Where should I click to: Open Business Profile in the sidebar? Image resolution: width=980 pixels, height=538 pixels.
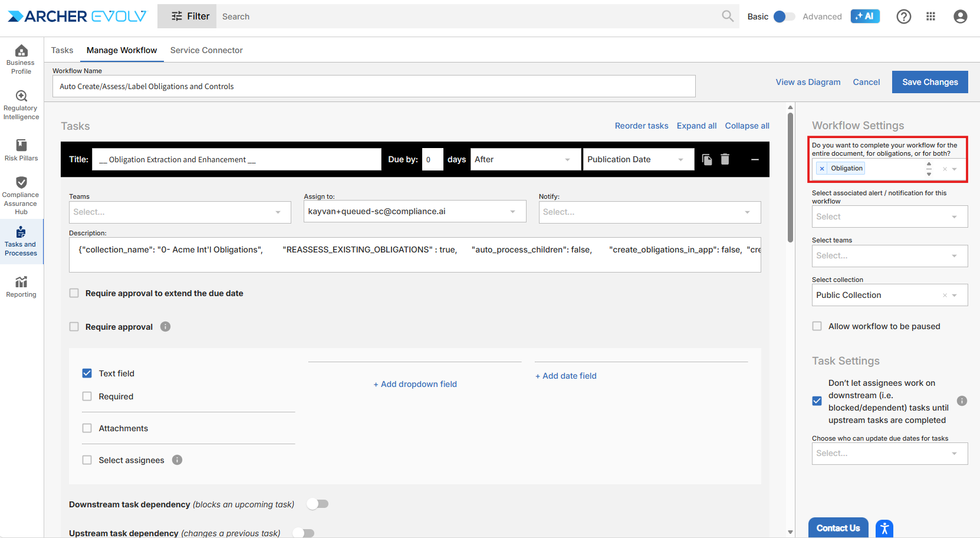coord(21,59)
